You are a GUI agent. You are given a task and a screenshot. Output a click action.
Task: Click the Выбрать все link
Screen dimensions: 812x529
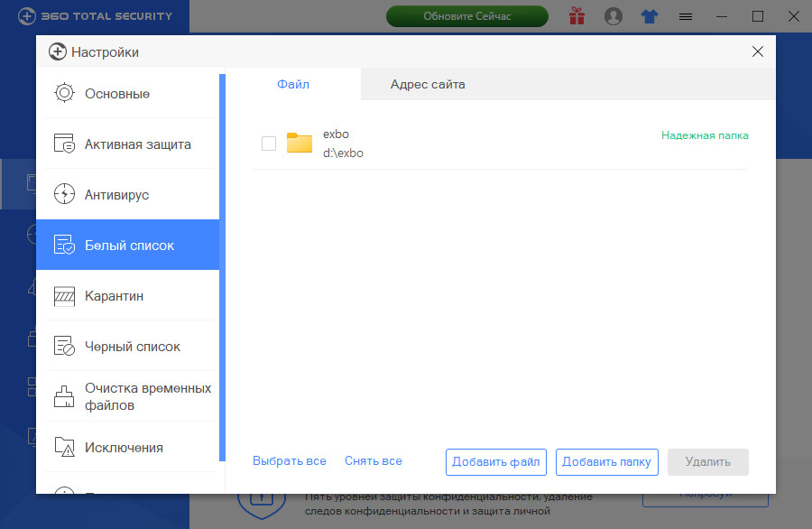[x=290, y=461]
